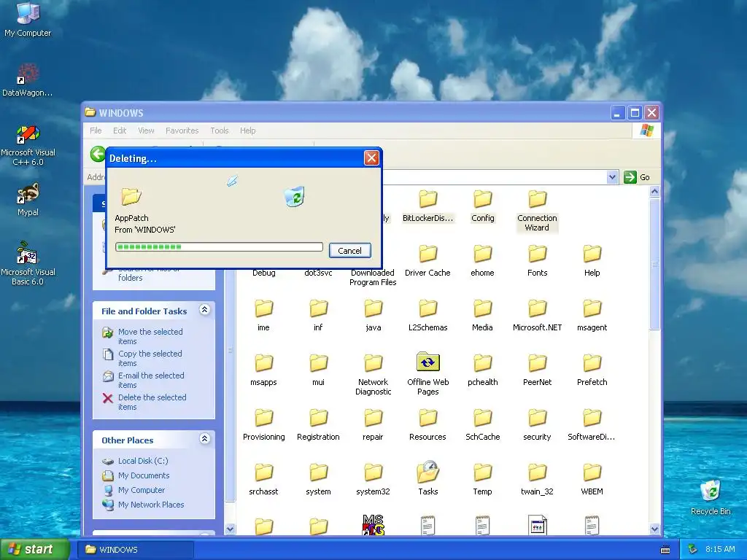
Task: Close the Deleting dialog
Action: point(371,157)
